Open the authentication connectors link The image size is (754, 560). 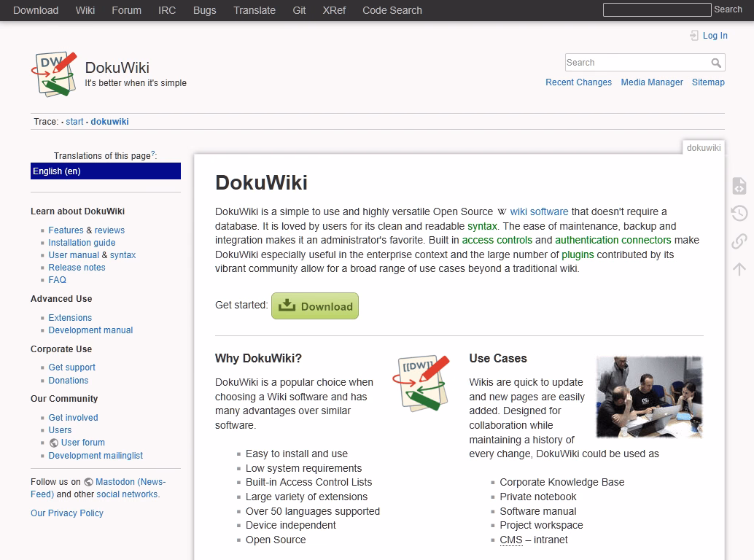(x=613, y=241)
